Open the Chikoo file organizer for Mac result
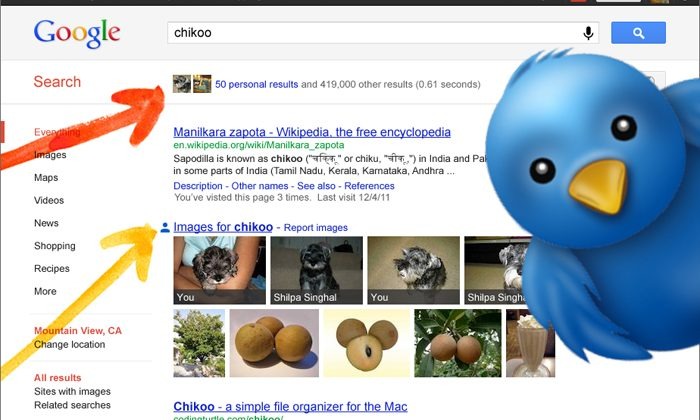700x420 pixels. tap(290, 407)
